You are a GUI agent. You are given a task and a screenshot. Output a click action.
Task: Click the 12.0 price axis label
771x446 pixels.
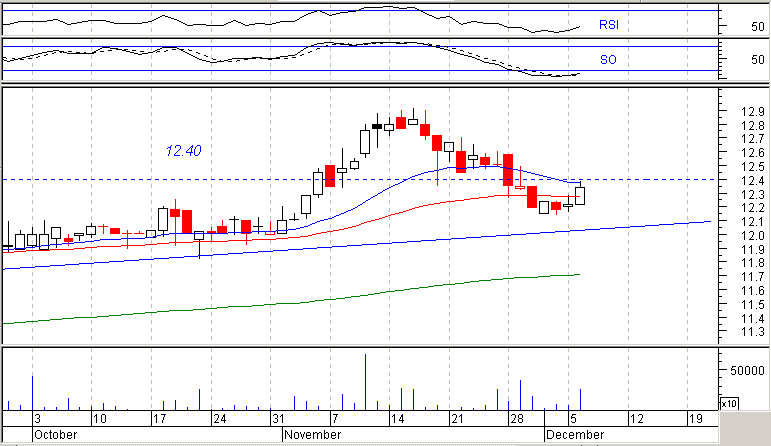753,236
